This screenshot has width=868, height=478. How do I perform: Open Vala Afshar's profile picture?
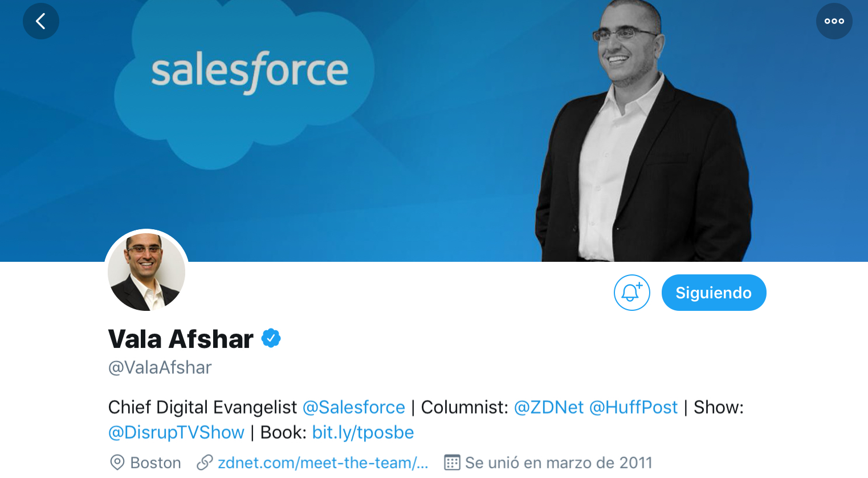(x=146, y=272)
